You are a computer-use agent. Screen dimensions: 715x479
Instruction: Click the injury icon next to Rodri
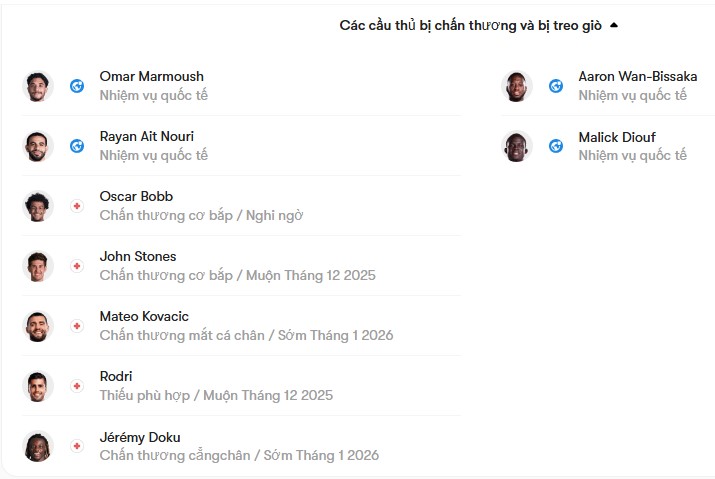pos(77,386)
